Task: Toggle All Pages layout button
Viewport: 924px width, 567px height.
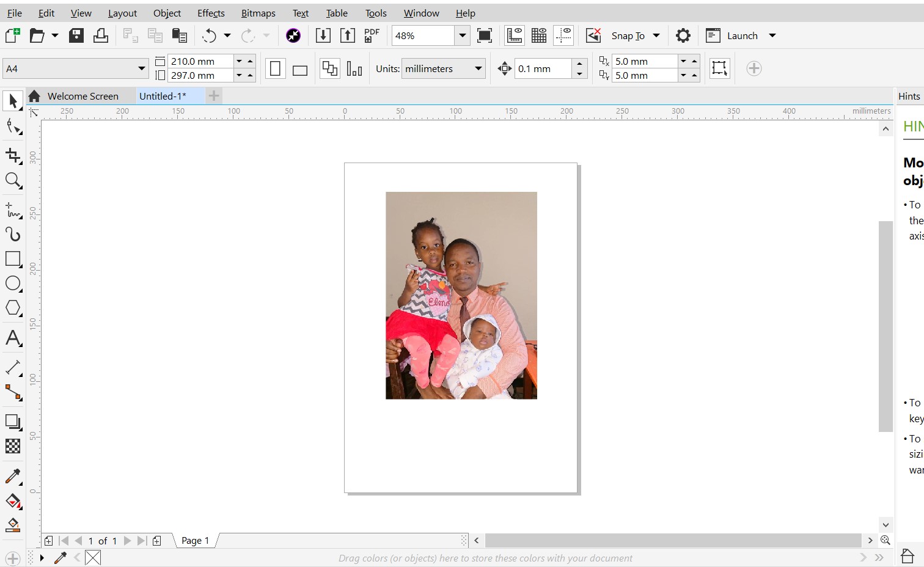Action: coord(330,68)
